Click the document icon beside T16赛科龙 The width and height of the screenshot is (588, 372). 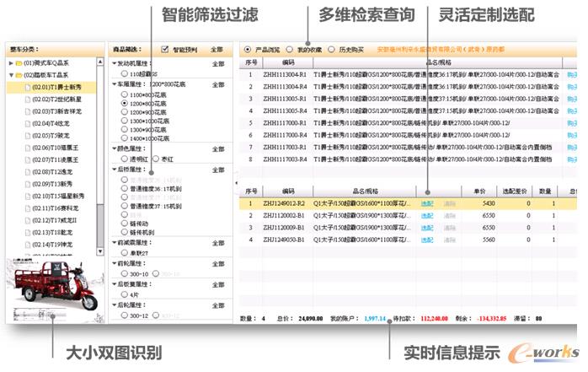coord(28,208)
